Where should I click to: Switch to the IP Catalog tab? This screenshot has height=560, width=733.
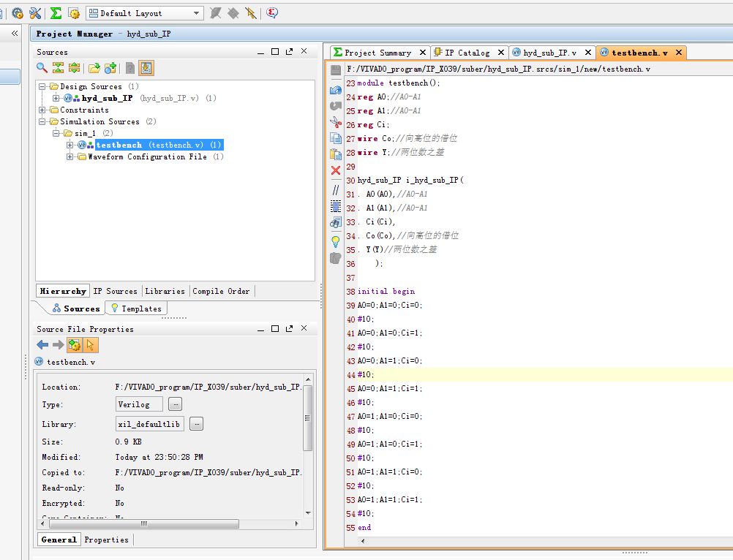click(467, 53)
